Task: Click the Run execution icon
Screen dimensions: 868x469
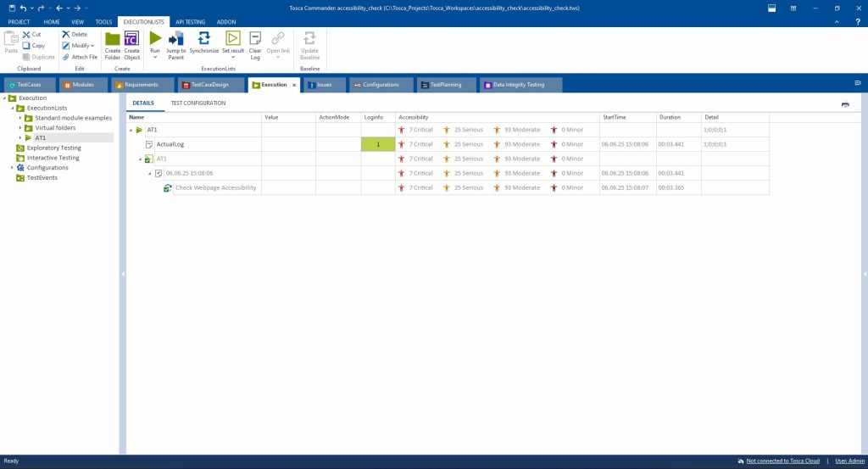Action: [x=155, y=39]
